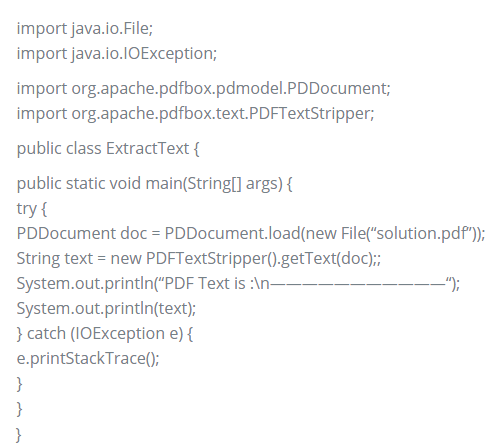Click the 'PDF Text is' println line

coord(238,284)
